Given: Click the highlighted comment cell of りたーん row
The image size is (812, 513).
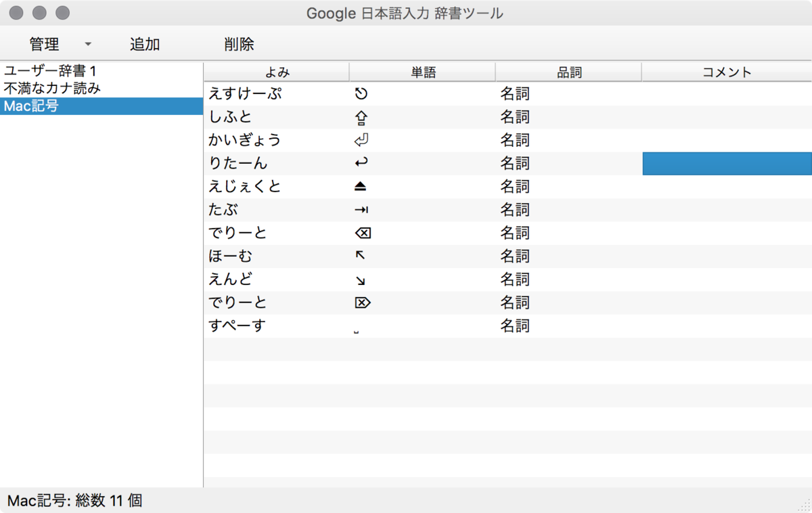Looking at the screenshot, I should pyautogui.click(x=727, y=164).
